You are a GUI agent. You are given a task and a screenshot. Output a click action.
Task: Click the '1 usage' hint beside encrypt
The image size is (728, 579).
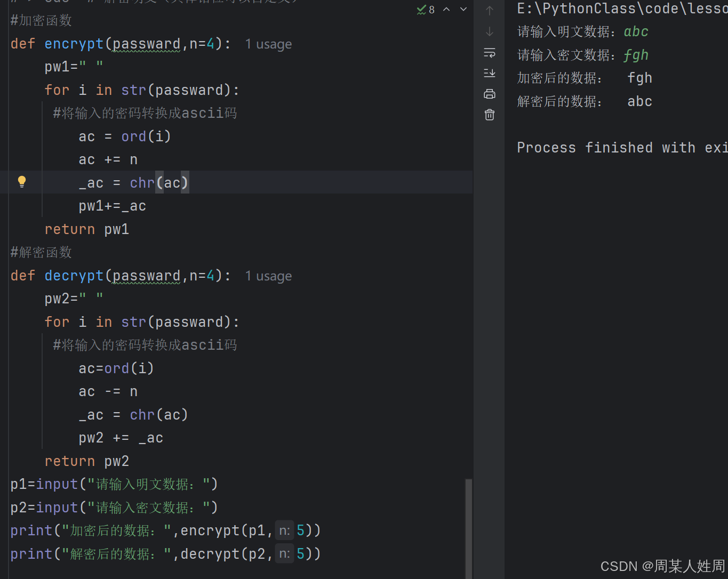268,44
